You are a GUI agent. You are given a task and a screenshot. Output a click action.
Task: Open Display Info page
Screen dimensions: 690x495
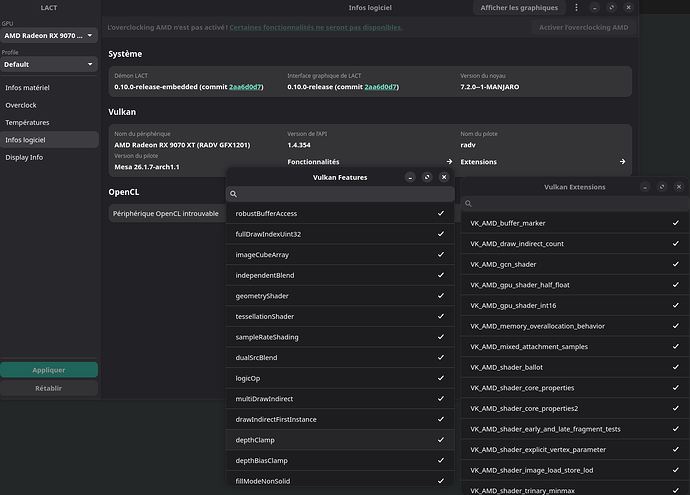(49, 157)
